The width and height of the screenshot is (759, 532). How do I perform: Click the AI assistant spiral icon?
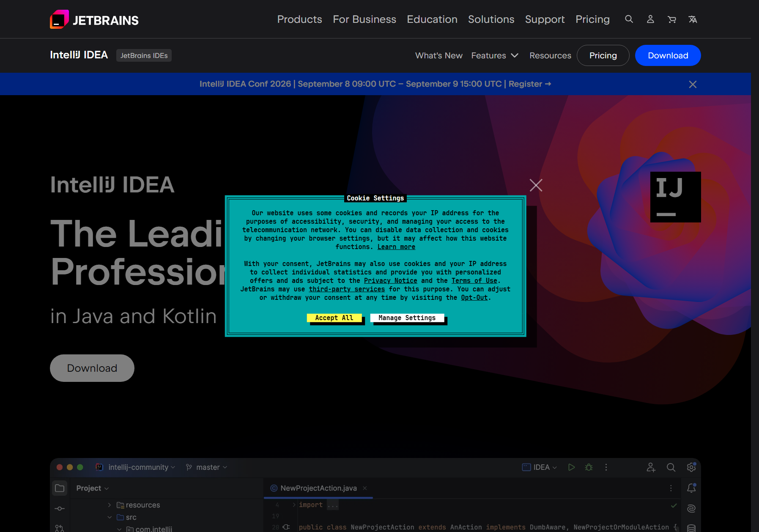pyautogui.click(x=691, y=508)
